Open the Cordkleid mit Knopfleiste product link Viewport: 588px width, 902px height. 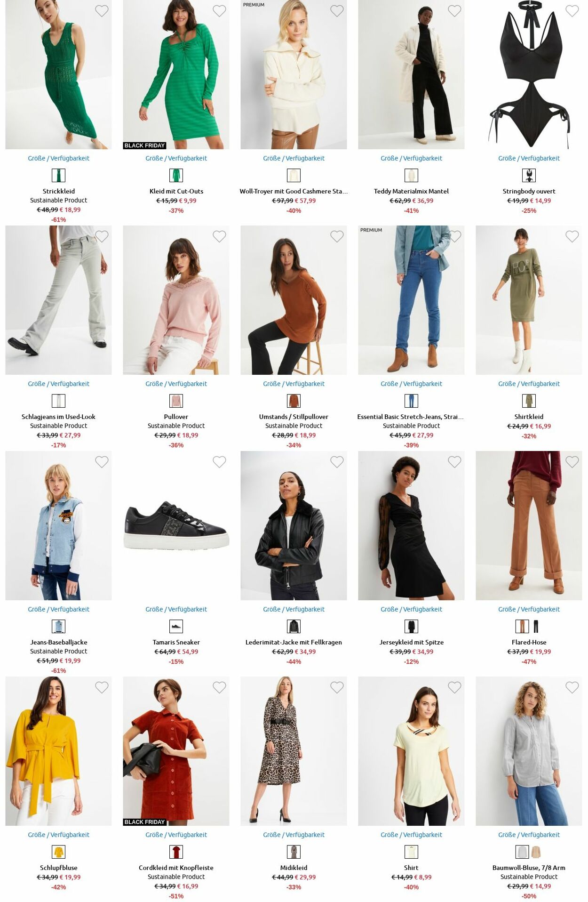coord(176,868)
